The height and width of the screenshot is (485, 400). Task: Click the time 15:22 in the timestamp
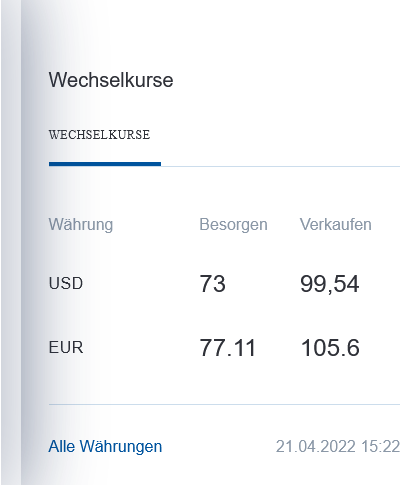pyautogui.click(x=380, y=446)
